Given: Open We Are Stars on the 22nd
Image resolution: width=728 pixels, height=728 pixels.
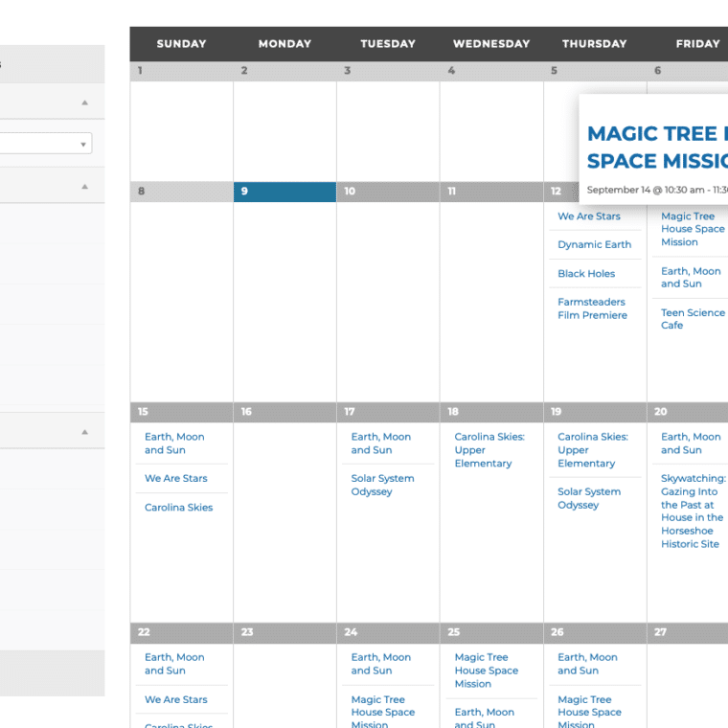Looking at the screenshot, I should (x=176, y=700).
